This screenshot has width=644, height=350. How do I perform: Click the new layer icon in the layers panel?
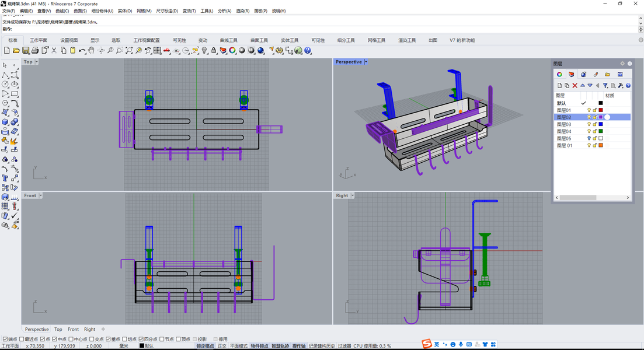click(x=559, y=85)
